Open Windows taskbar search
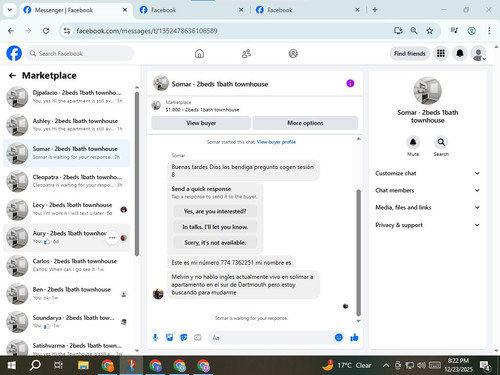The height and width of the screenshot is (375, 500). [35, 365]
